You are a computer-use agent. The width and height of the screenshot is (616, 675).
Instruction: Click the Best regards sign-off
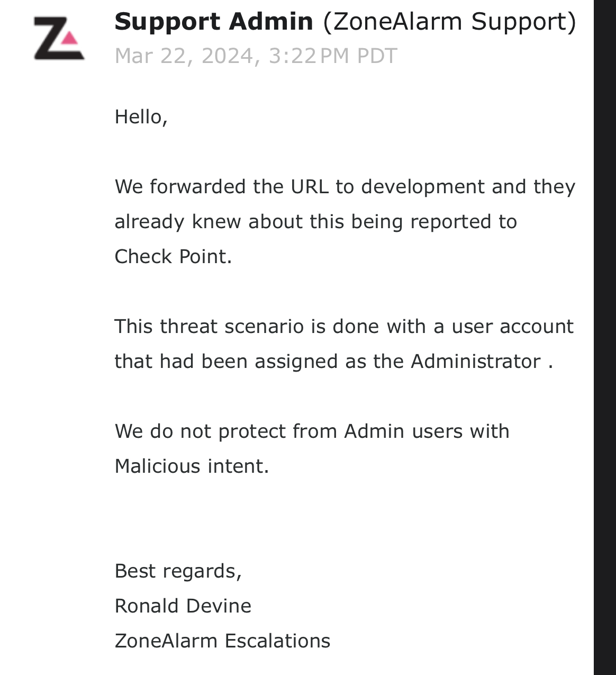pos(178,571)
